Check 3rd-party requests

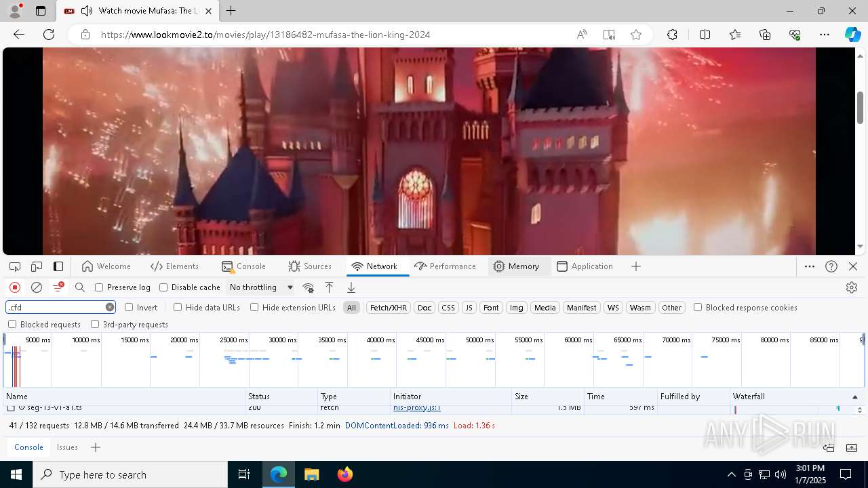(x=95, y=325)
